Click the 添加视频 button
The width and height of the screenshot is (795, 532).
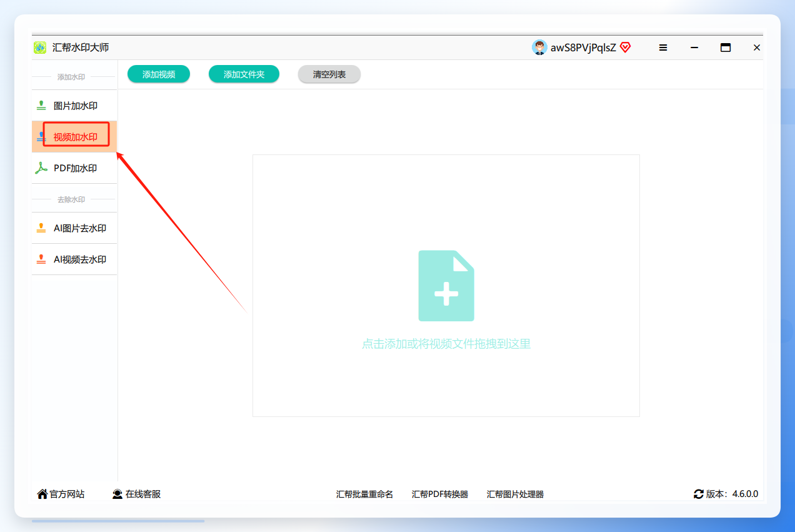159,74
